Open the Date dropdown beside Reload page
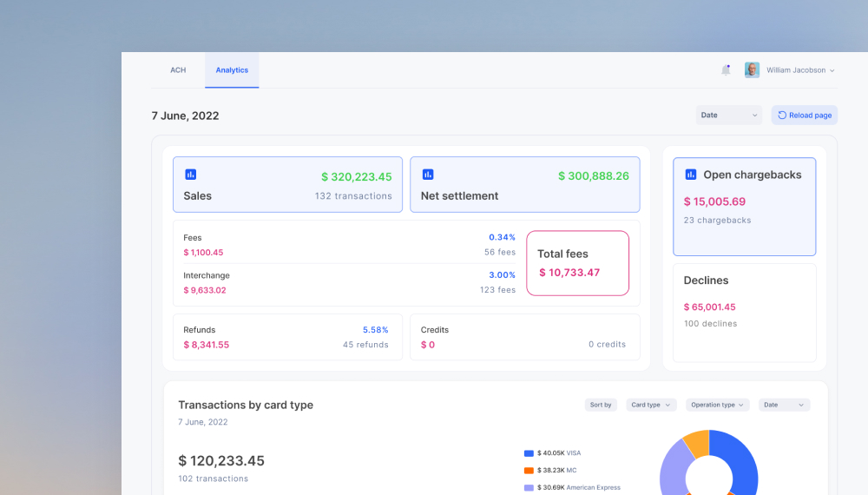Viewport: 868px width, 495px height. (729, 115)
